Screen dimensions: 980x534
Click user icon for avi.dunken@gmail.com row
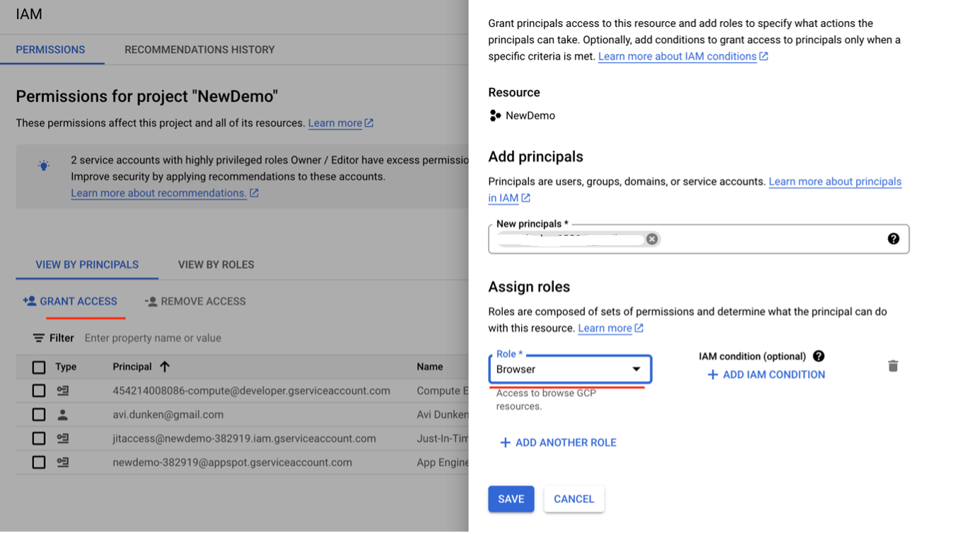62,414
